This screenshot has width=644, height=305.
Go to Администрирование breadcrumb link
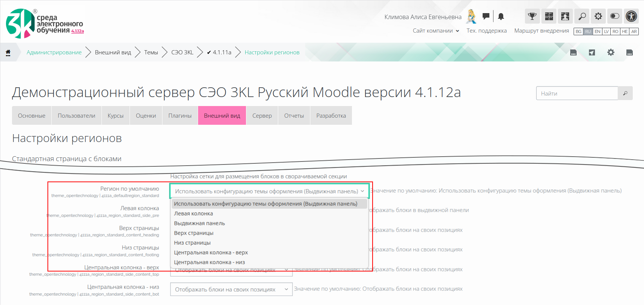pos(54,52)
